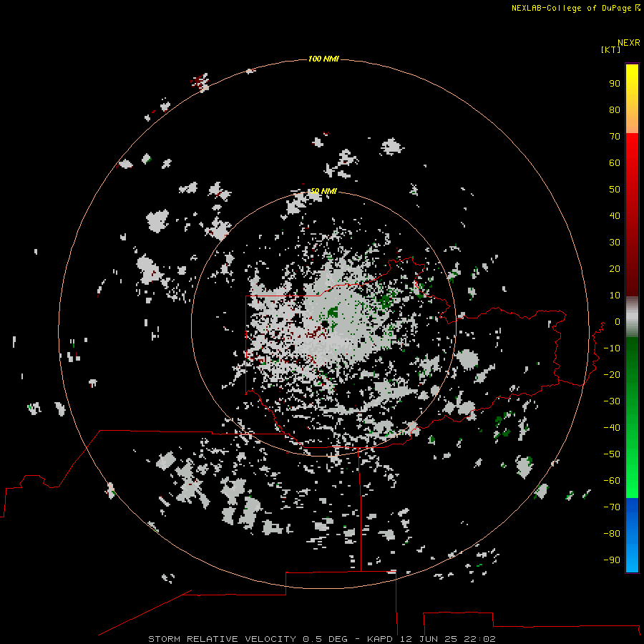Click the 20 value on velocity scale
644x644 pixels.
coord(615,268)
